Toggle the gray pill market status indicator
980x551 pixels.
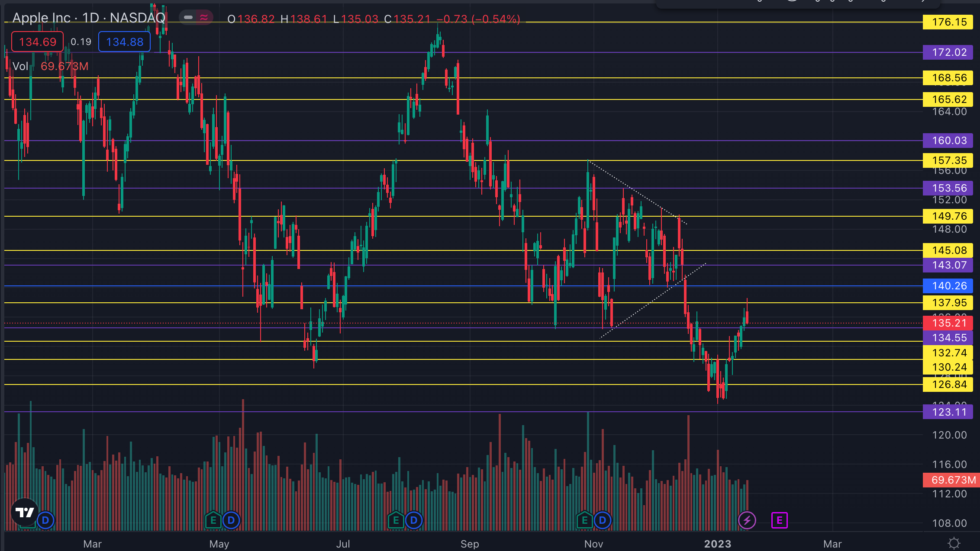click(188, 17)
